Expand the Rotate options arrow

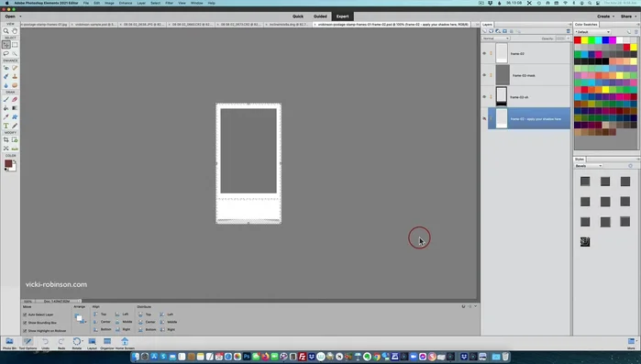tap(83, 341)
